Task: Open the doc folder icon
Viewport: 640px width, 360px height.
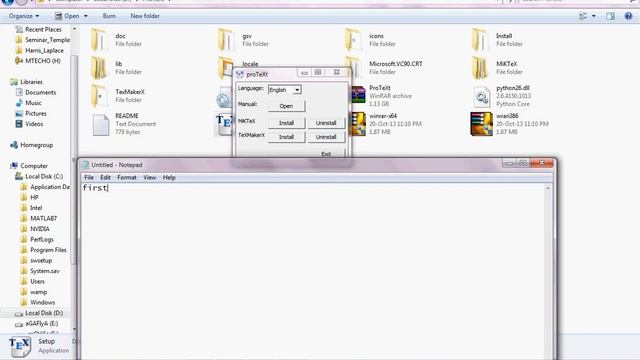Action: tap(99, 40)
